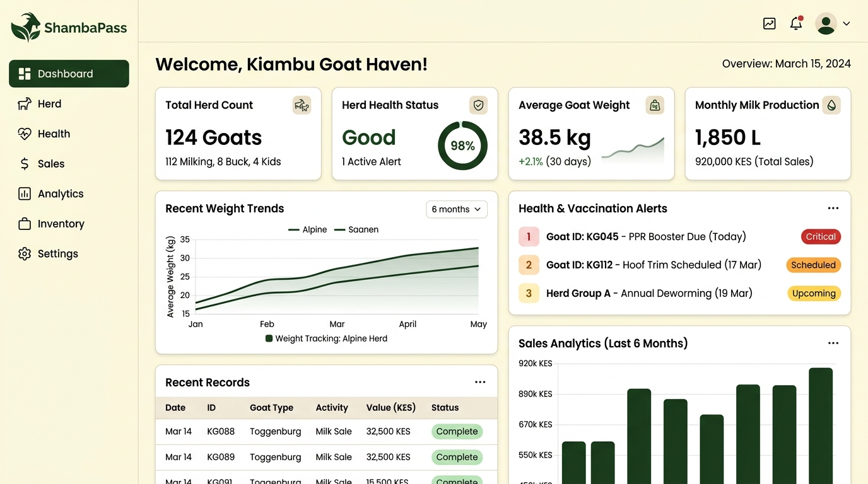
Task: Go to the Herd section
Action: click(x=69, y=104)
